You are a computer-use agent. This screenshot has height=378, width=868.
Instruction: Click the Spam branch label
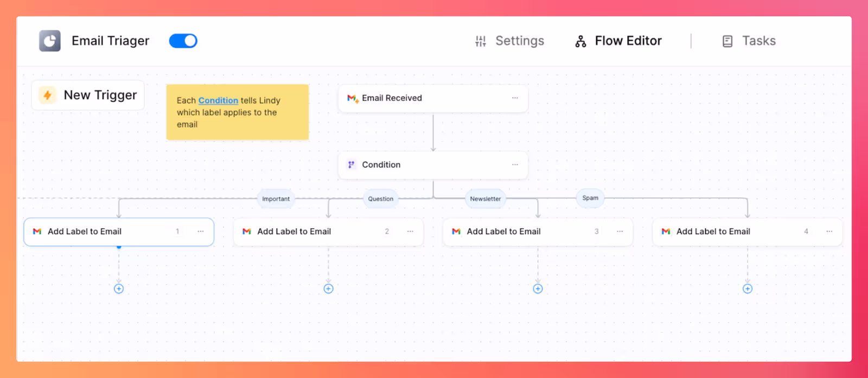point(590,198)
